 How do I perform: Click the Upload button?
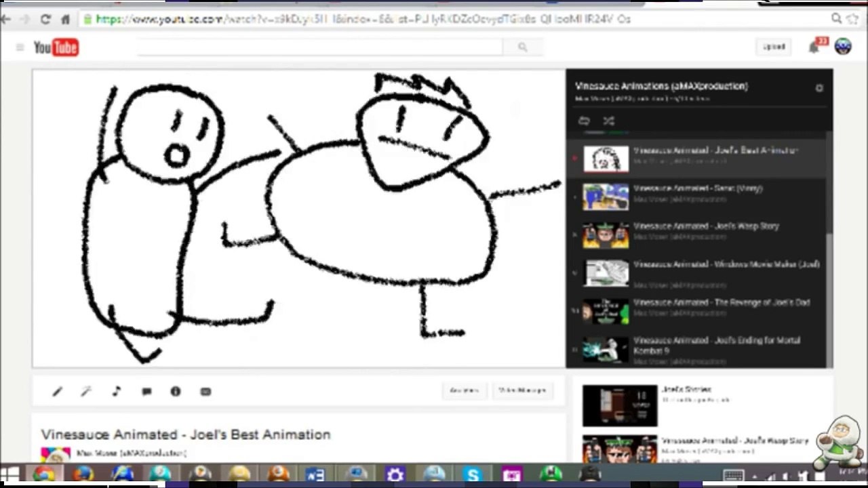[774, 47]
